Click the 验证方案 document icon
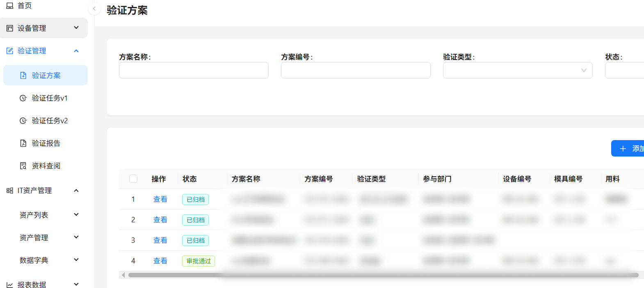644x288 pixels. point(23,76)
